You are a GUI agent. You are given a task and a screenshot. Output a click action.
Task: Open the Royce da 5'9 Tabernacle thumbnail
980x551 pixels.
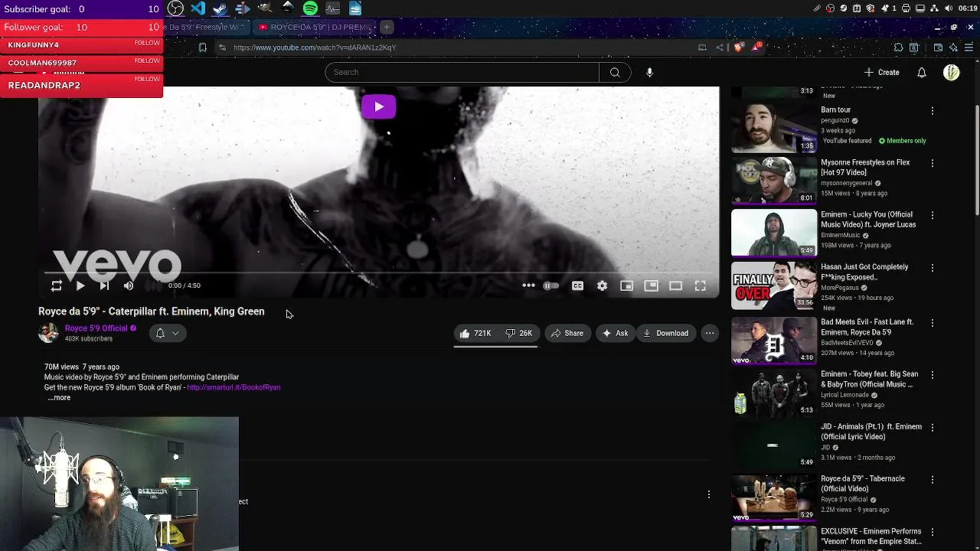coord(774,497)
